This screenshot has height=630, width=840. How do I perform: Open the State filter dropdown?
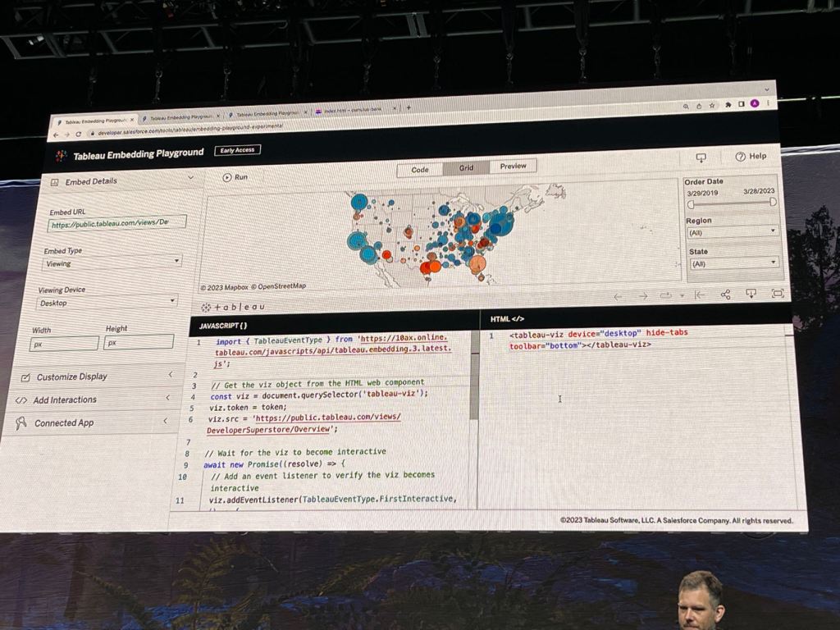(733, 263)
